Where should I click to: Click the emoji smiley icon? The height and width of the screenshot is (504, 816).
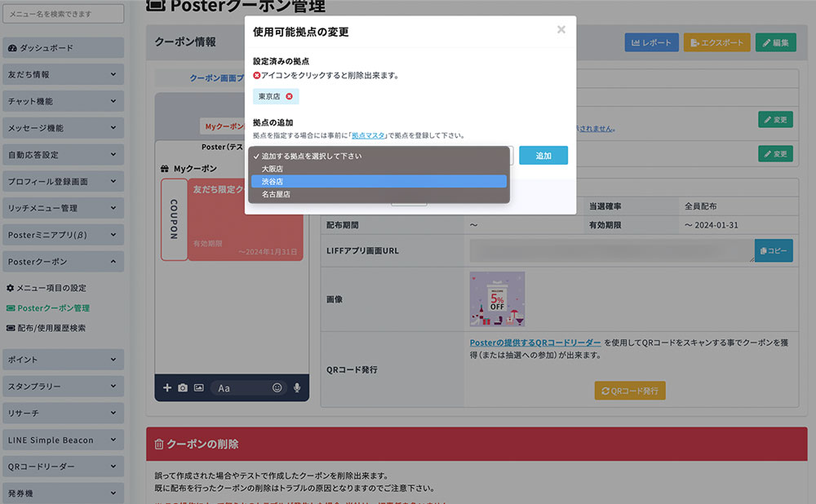pos(277,387)
